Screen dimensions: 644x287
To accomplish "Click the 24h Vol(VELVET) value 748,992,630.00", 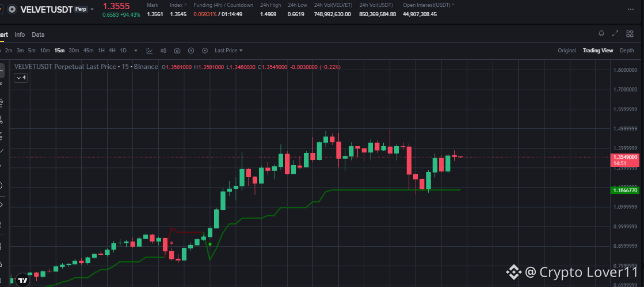I will click(x=332, y=14).
